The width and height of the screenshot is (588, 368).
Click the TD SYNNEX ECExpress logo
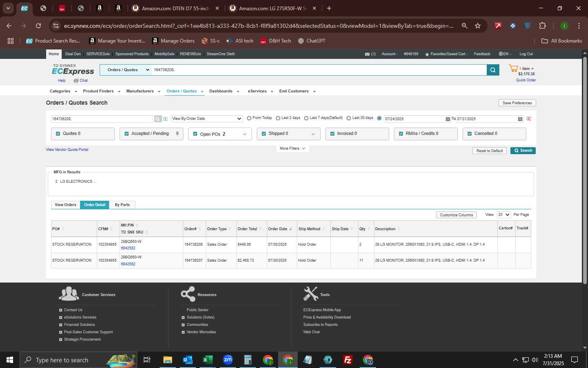pos(73,70)
